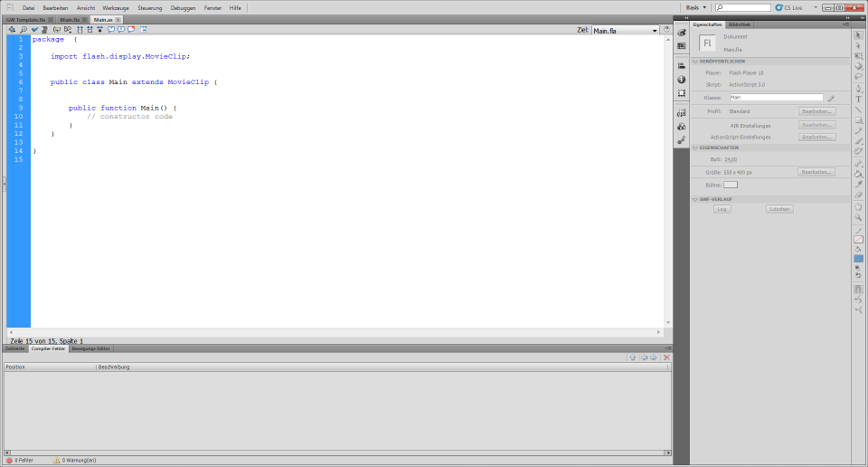Switch to the Main.fla document tab
Screen dimensions: 868x467
pos(71,19)
